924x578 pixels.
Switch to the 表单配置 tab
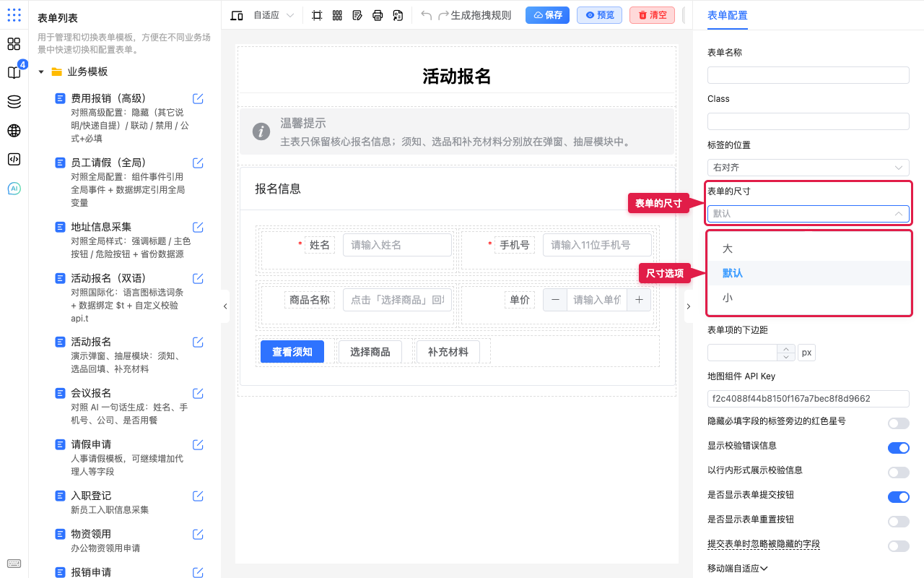[728, 15]
